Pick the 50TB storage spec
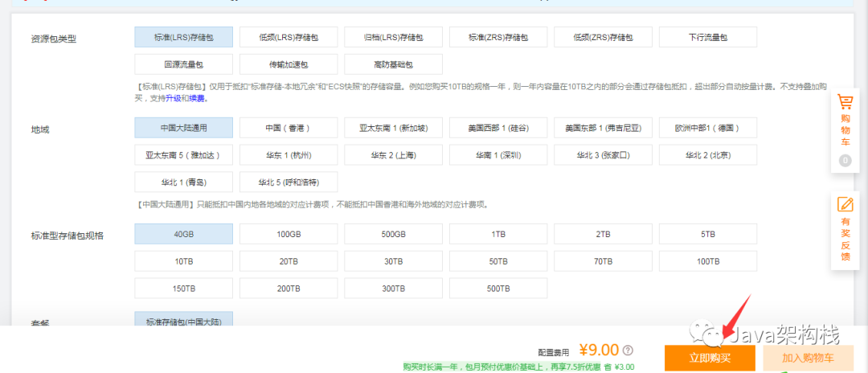 click(x=498, y=261)
